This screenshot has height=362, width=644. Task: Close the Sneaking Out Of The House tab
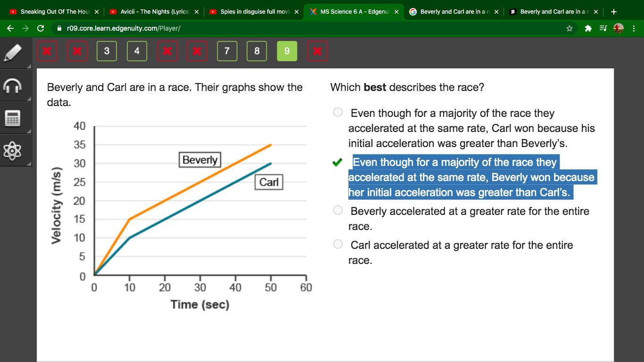97,12
